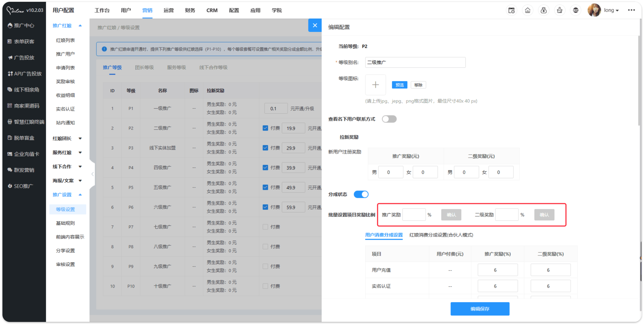The width and height of the screenshot is (644, 325).
Task: Click the 等级别名 input field
Action: point(415,62)
